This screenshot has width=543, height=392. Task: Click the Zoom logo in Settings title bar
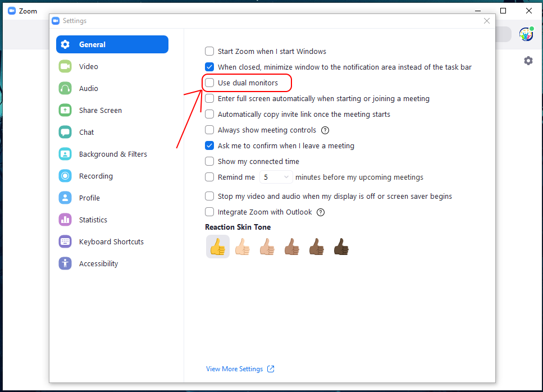pos(56,21)
